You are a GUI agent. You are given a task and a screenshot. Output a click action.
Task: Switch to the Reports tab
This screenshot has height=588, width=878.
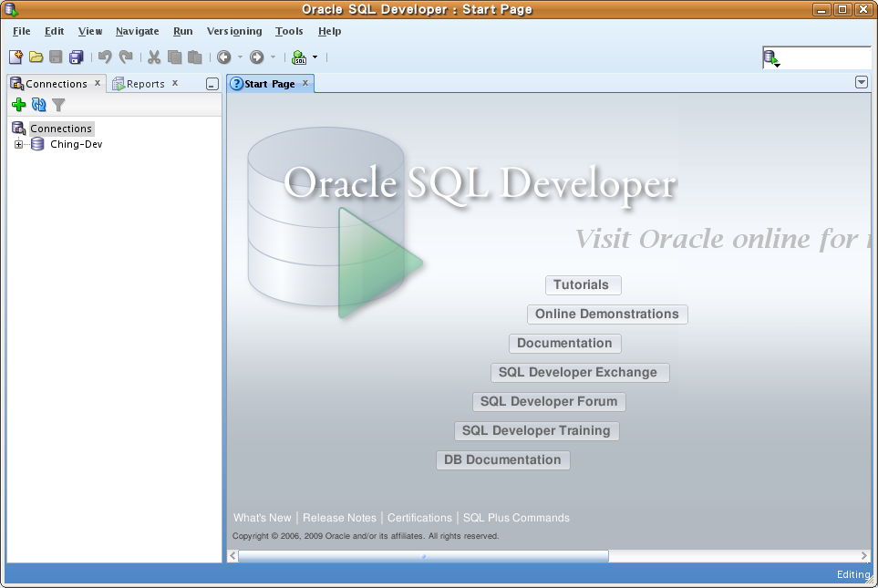click(x=146, y=84)
